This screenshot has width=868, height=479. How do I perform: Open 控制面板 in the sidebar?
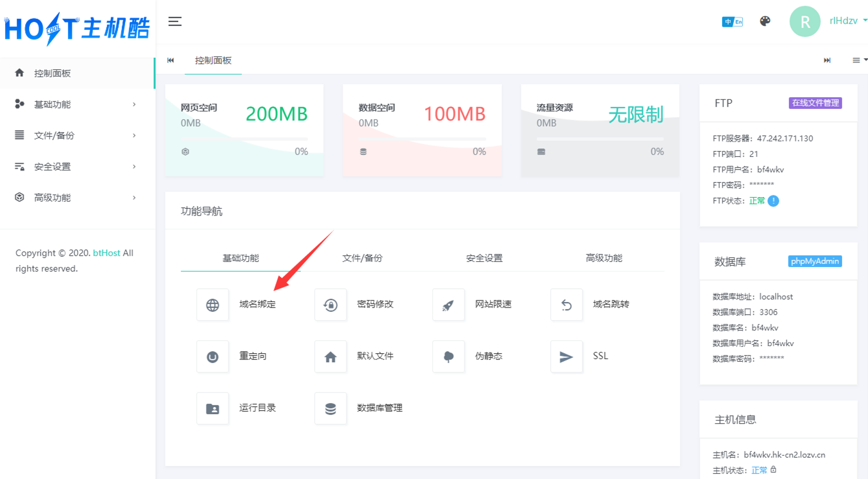point(77,73)
